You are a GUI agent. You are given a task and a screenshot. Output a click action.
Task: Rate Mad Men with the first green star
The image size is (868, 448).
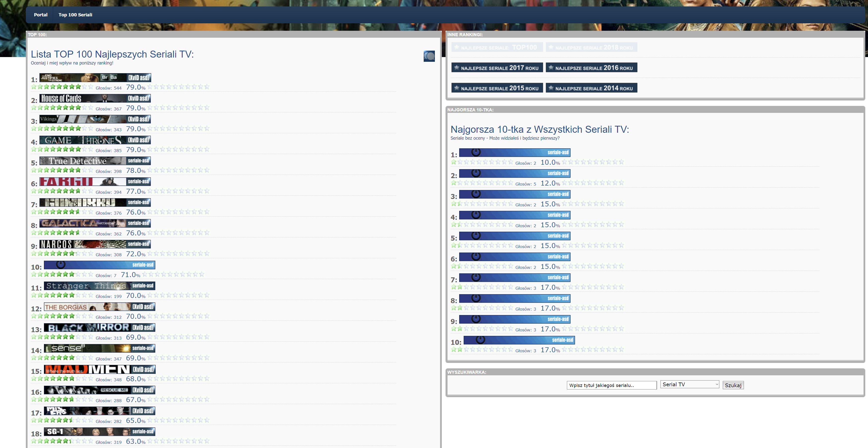click(34, 379)
